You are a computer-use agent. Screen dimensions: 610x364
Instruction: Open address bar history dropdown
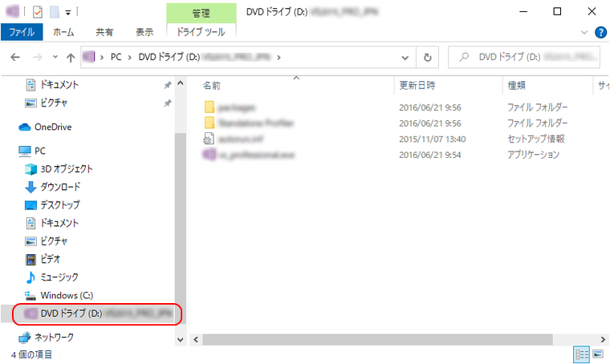click(x=405, y=58)
